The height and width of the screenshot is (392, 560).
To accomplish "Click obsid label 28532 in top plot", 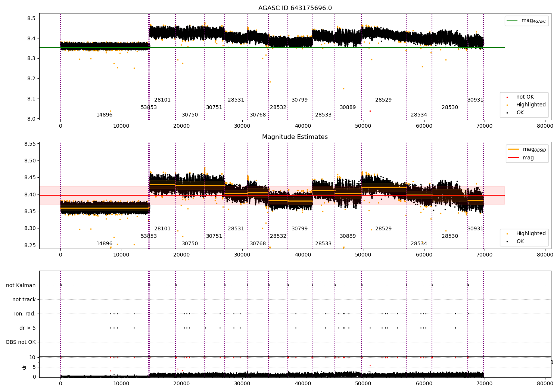I will point(278,108).
